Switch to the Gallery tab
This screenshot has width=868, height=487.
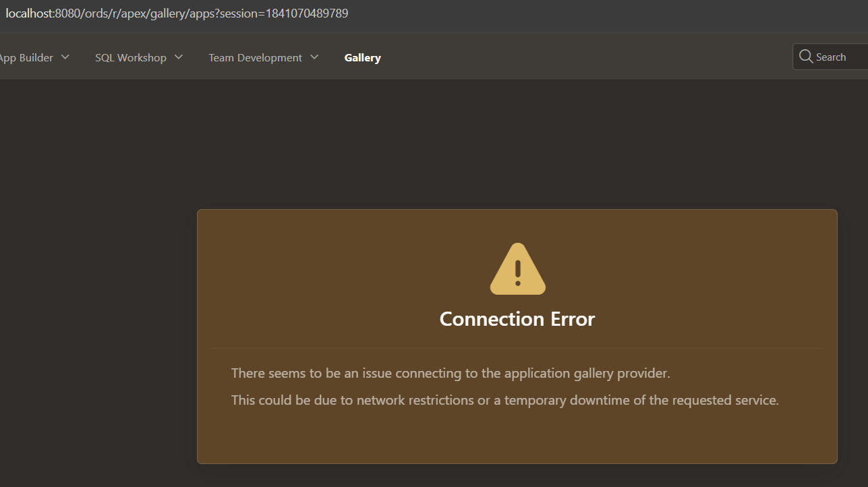coord(362,58)
